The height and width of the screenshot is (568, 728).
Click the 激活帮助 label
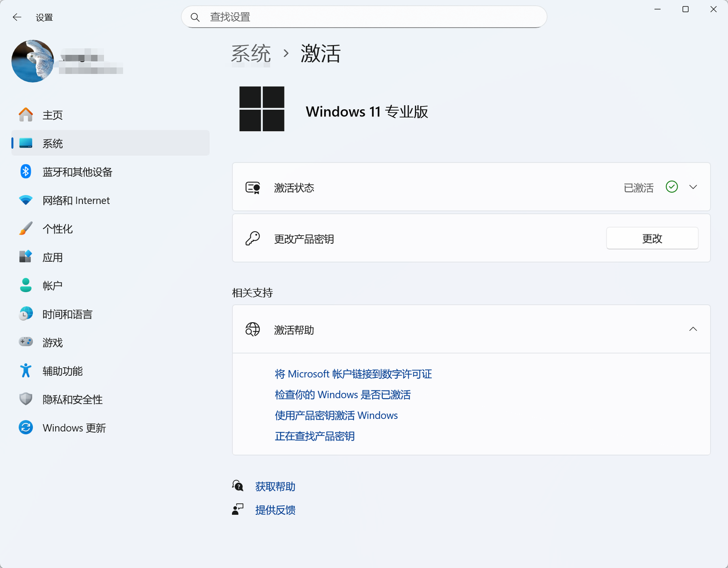(294, 330)
